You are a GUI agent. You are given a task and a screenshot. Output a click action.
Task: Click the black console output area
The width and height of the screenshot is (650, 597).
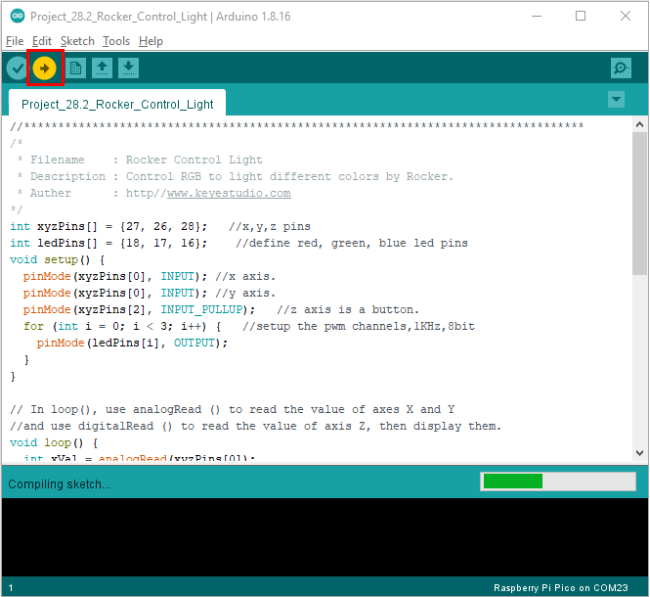[325, 537]
